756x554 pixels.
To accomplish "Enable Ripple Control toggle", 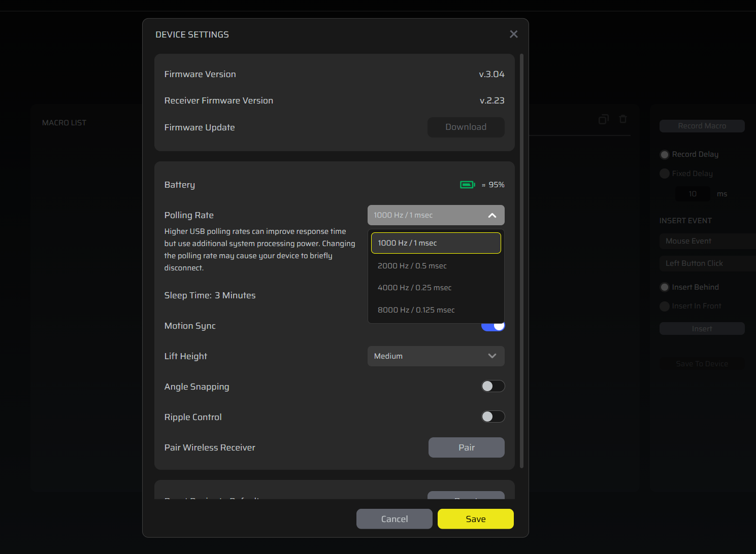I will pyautogui.click(x=492, y=417).
